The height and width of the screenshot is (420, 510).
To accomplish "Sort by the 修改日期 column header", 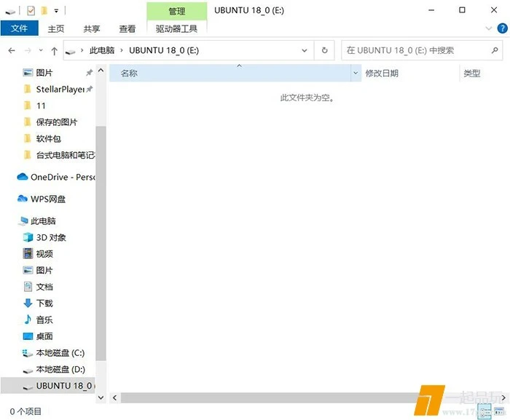I will point(382,74).
